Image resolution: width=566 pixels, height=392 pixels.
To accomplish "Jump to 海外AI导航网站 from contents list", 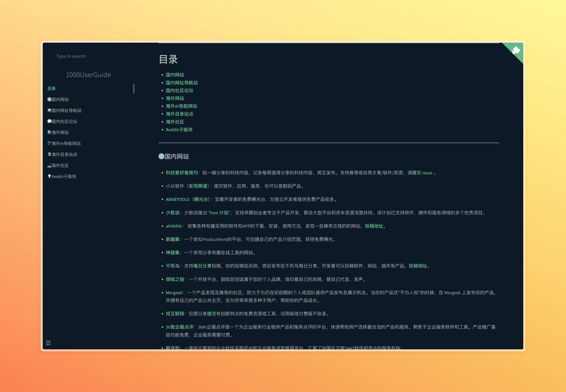I will click(x=182, y=106).
